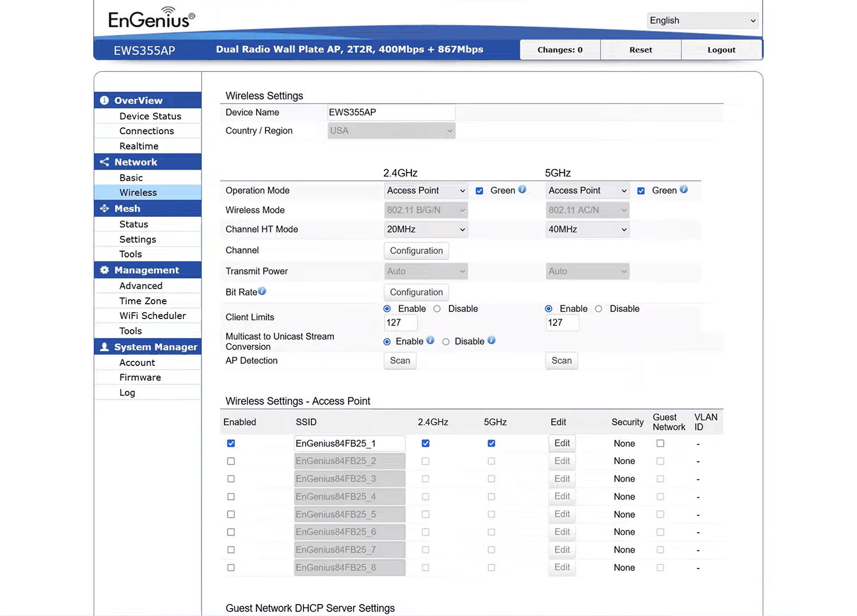The height and width of the screenshot is (616, 857).
Task: Go to the Firmware page
Action: point(140,377)
